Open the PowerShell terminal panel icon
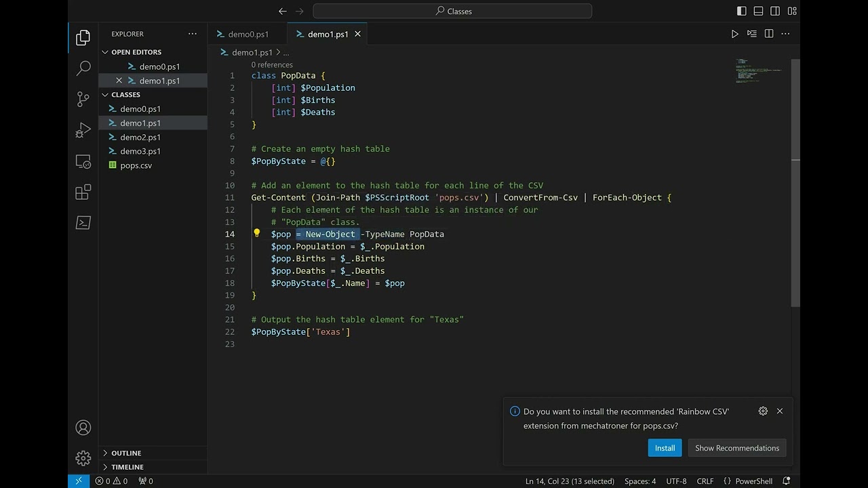This screenshot has width=868, height=488. point(83,223)
